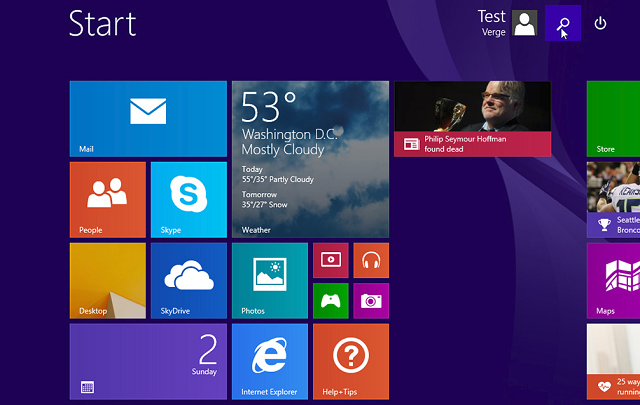Viewport: 640px width, 405px height.
Task: Launch the Maps tile
Action: (613, 280)
